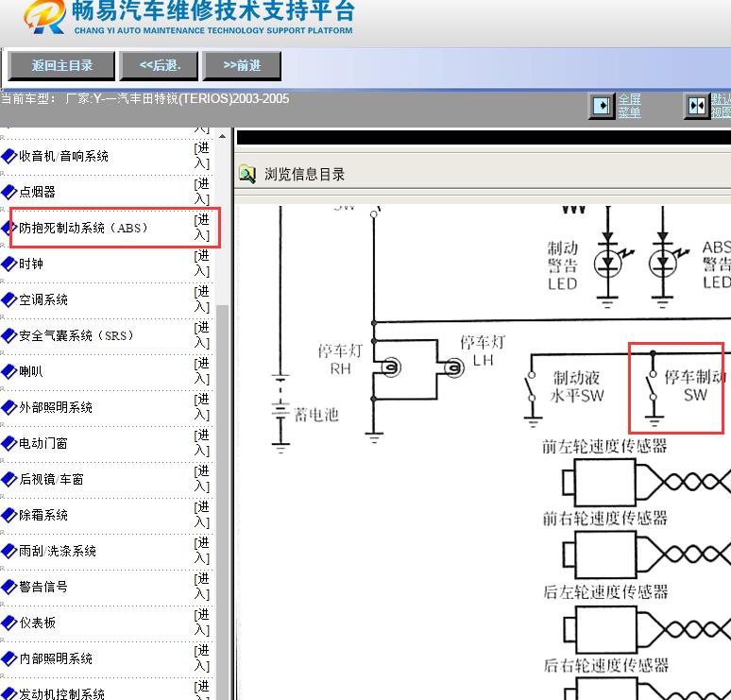Select 喇叭 in the list

(x=31, y=371)
